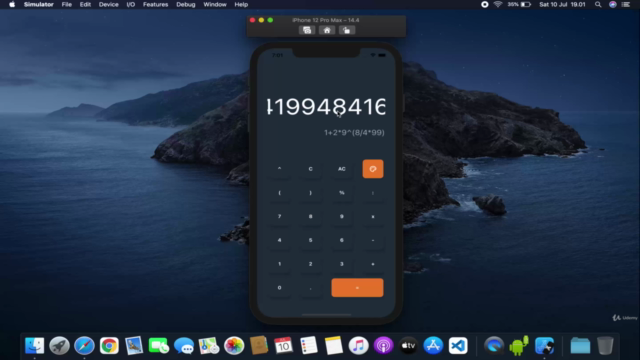Image resolution: width=640 pixels, height=360 pixels.
Task: Click the Simulator Home button icon
Action: (327, 30)
